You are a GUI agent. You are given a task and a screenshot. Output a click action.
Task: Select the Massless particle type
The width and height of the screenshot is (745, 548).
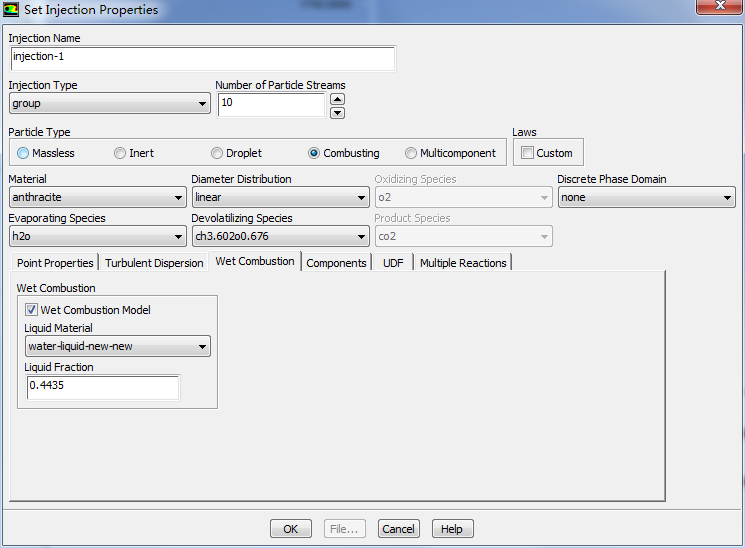(23, 153)
